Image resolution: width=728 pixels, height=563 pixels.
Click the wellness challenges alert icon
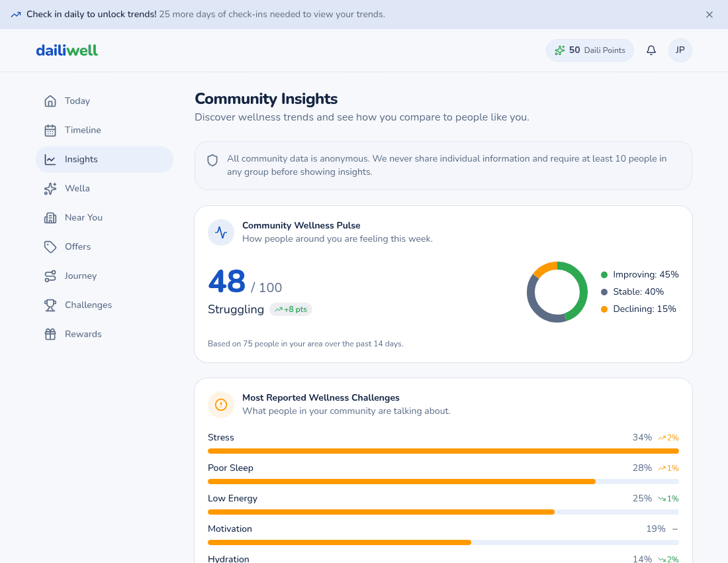[x=221, y=405]
